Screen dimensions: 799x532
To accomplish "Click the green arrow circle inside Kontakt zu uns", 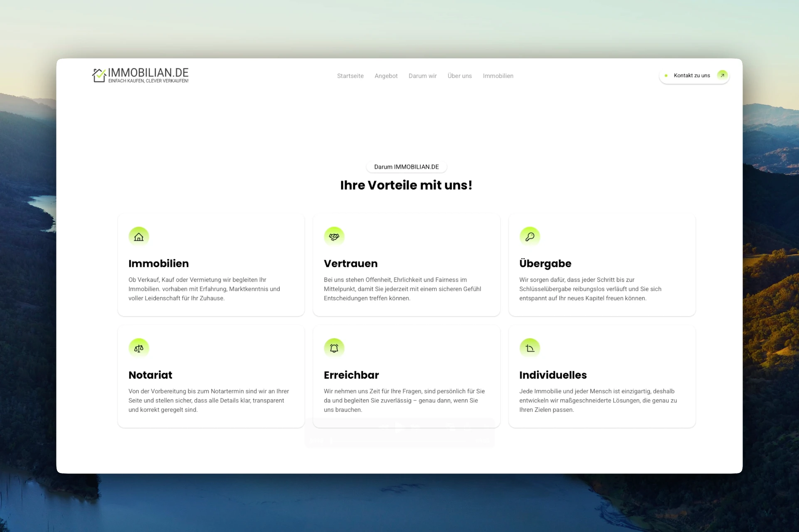I will [722, 75].
